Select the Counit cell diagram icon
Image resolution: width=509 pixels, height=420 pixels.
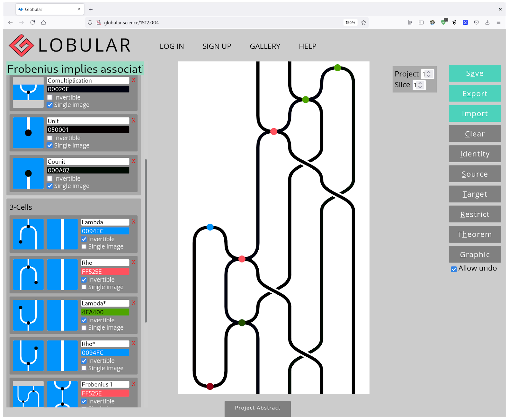(x=28, y=173)
